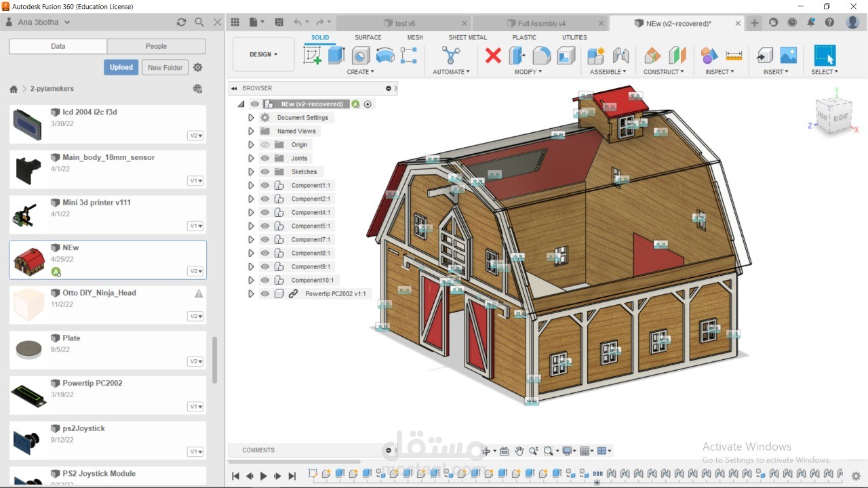This screenshot has width=868, height=488.
Task: Click the red Delete X icon
Action: (493, 56)
